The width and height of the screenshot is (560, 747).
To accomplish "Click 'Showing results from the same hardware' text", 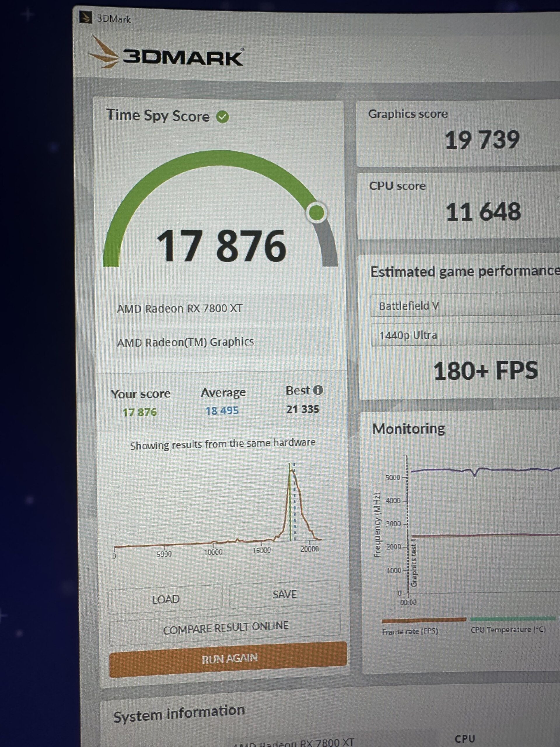I will tap(223, 444).
